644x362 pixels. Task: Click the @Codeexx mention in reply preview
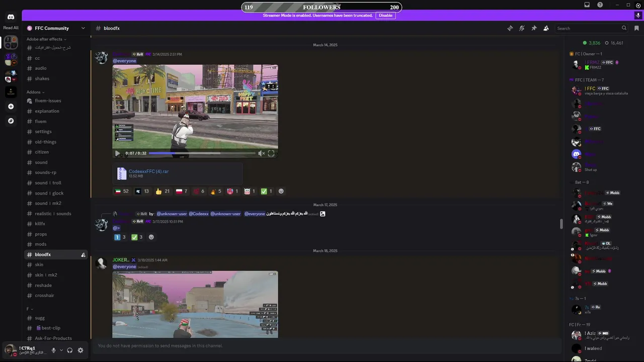tap(198, 214)
